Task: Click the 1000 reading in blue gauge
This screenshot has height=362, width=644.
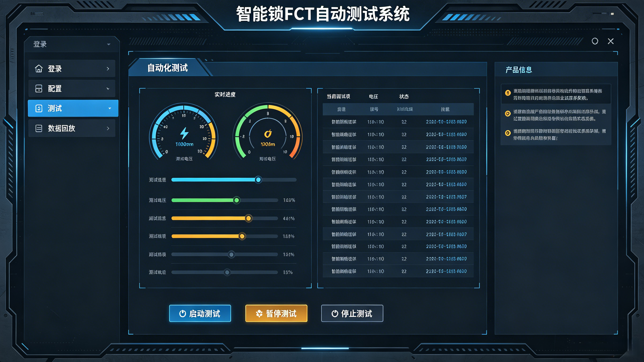Action: tap(184, 144)
